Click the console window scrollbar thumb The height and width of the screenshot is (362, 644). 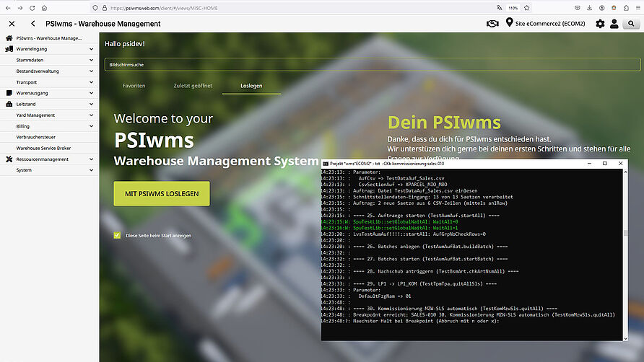tap(625, 233)
